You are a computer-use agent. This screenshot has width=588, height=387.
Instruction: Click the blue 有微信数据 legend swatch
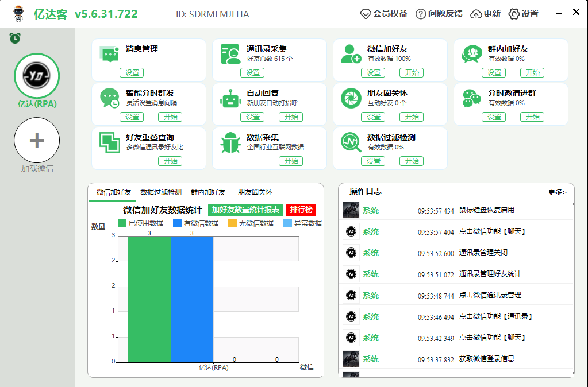click(x=178, y=223)
